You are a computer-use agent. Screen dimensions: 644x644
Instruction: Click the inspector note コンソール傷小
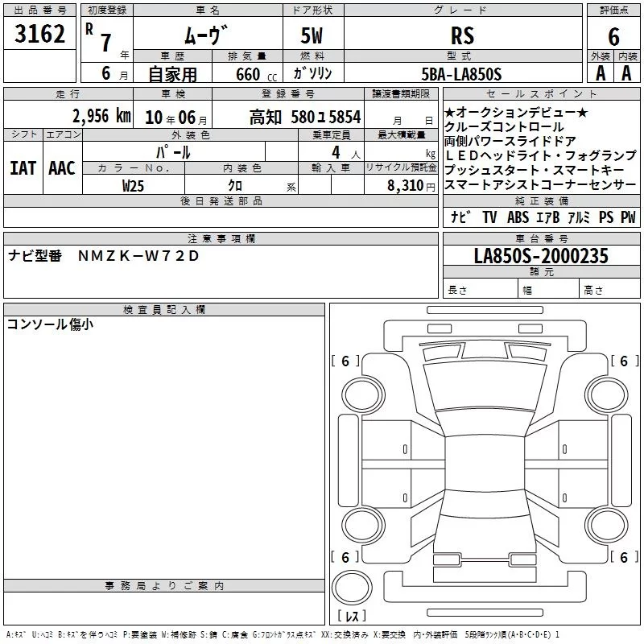pos(50,324)
